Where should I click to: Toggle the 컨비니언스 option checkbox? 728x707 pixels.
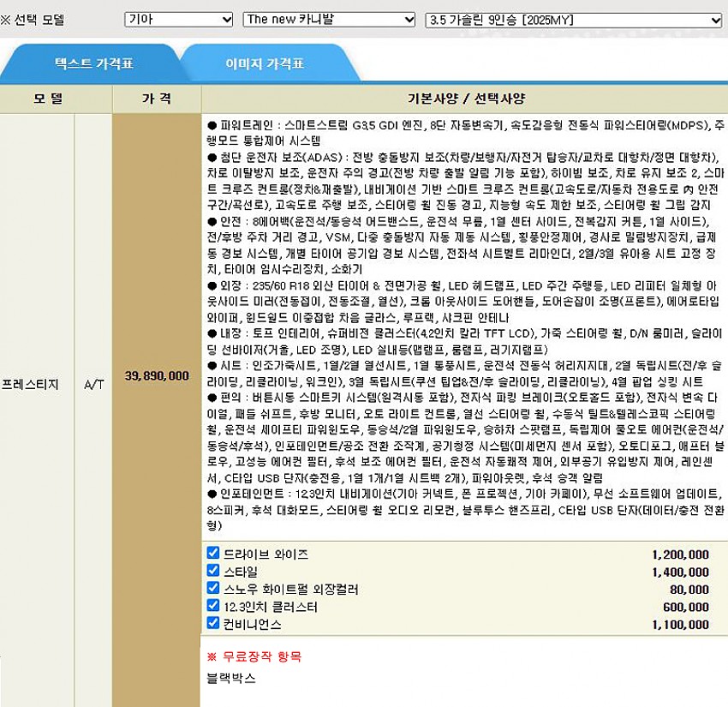tap(213, 623)
